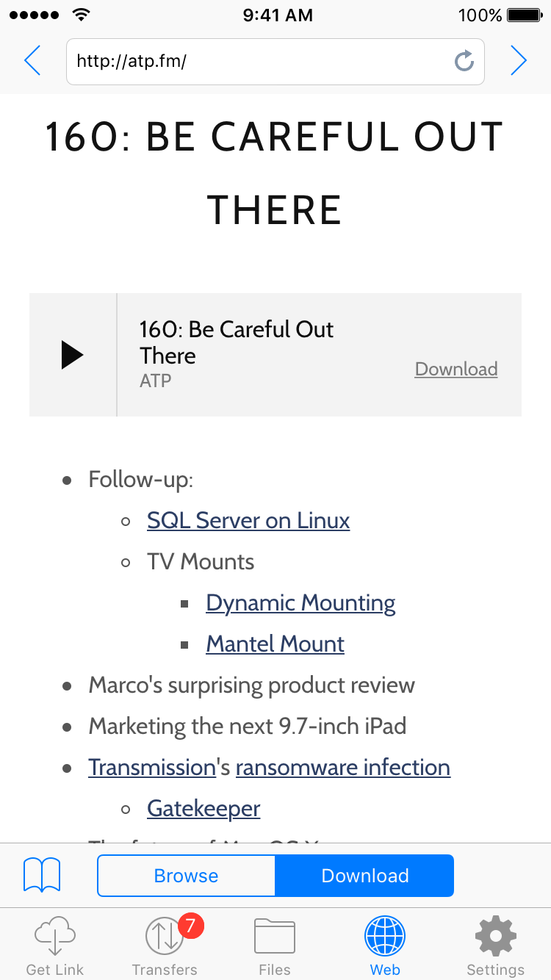Switch to Download mode

click(x=365, y=876)
